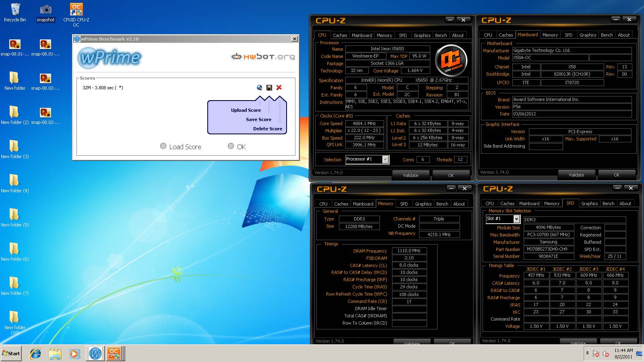Open Windows Media Player taskbar icon
The height and width of the screenshot is (362, 644).
pos(74,354)
